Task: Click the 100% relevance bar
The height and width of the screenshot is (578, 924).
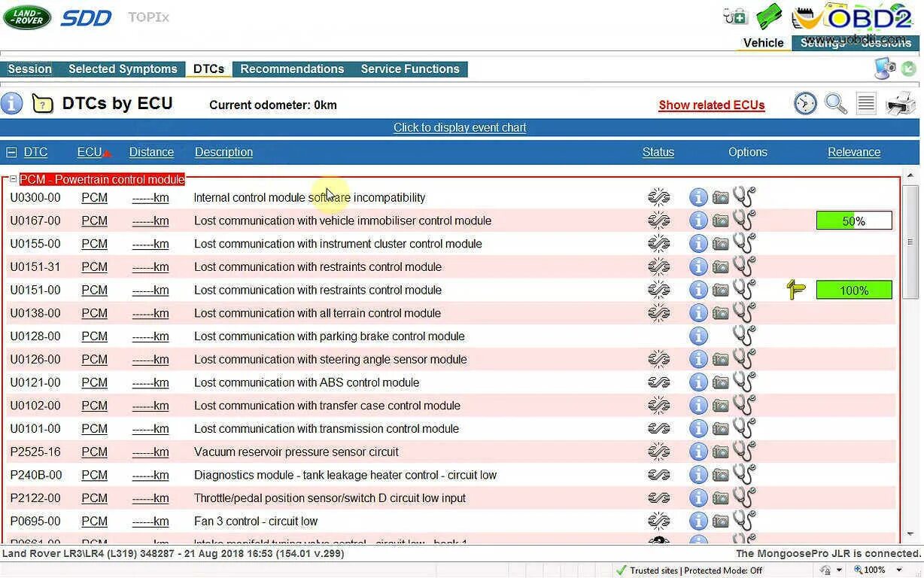Action: tap(854, 290)
